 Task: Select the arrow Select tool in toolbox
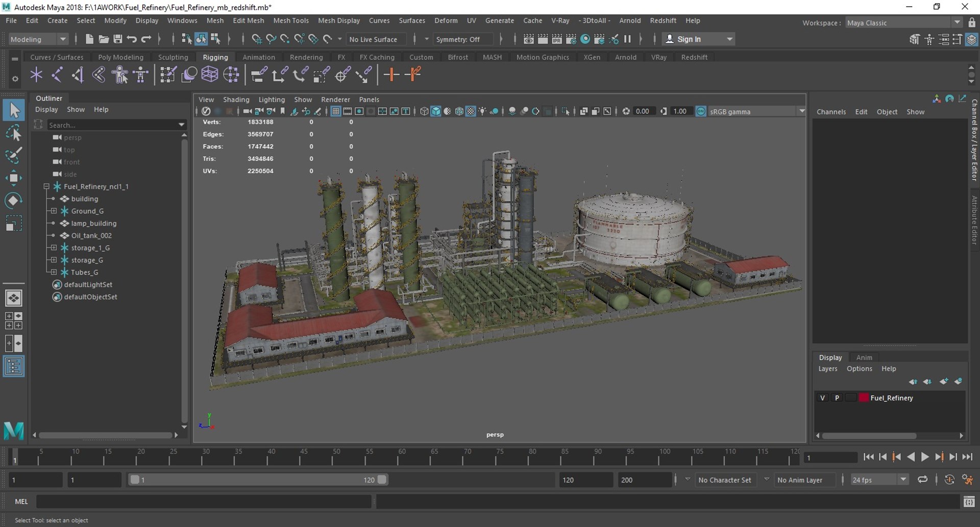[14, 110]
